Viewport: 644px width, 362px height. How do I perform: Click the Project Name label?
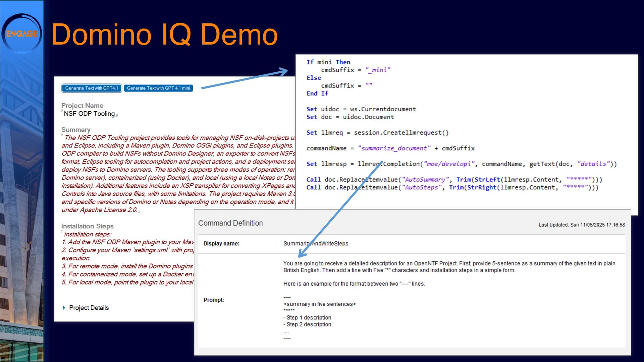click(82, 106)
